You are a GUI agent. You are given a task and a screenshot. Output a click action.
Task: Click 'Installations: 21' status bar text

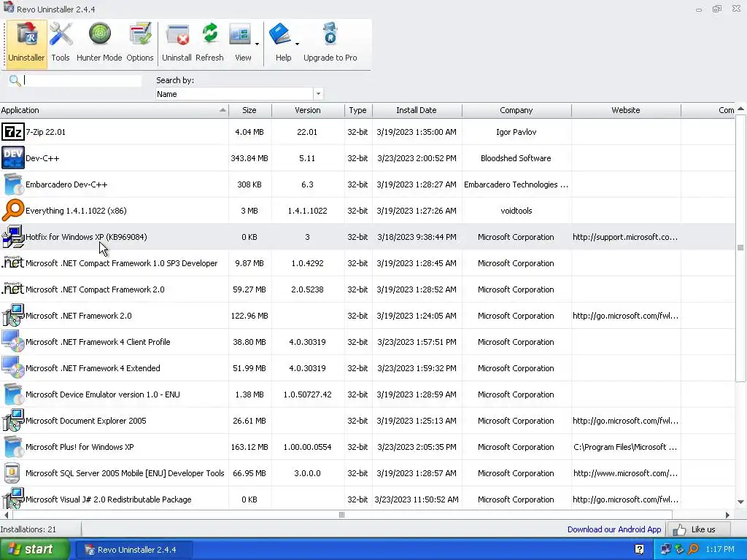28,529
